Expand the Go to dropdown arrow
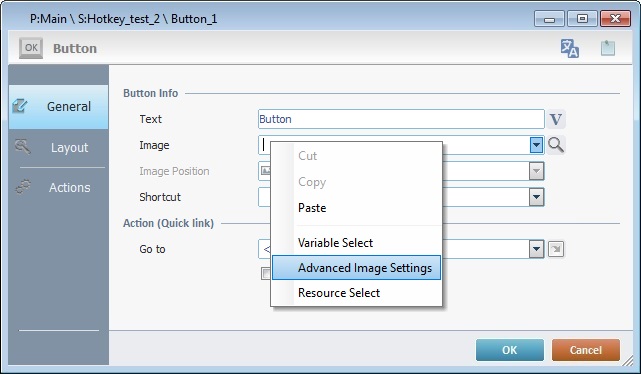 click(536, 249)
